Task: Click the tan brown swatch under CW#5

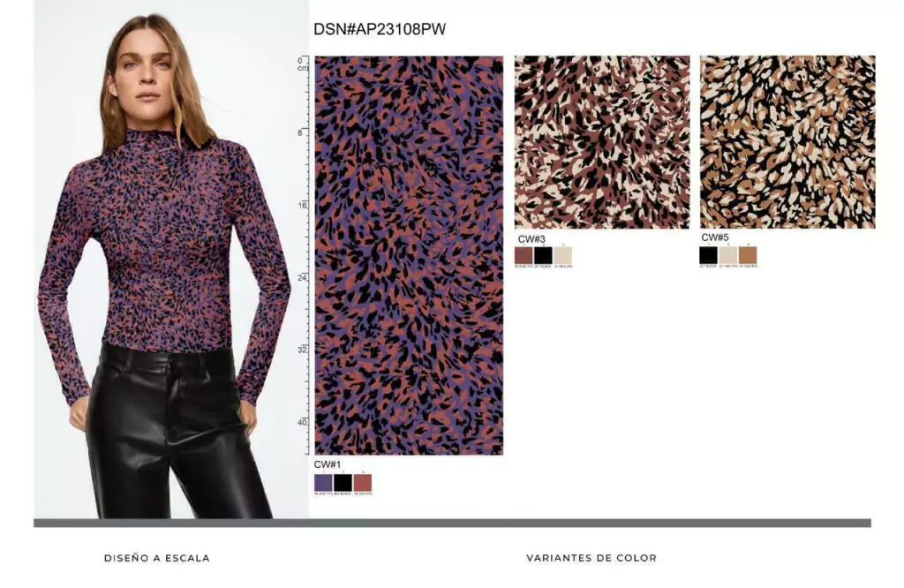Action: [748, 255]
